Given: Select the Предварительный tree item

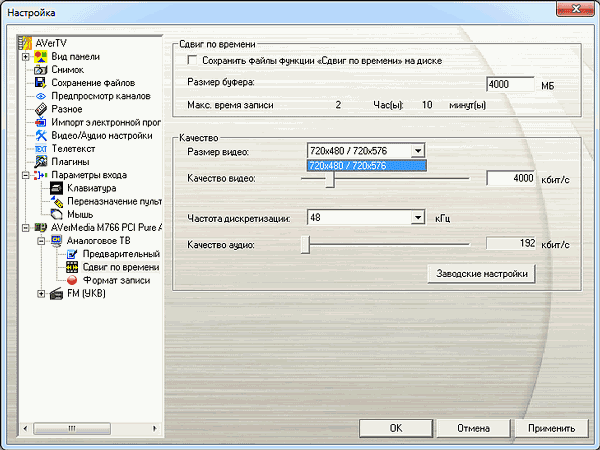Looking at the screenshot, I should pos(121,254).
